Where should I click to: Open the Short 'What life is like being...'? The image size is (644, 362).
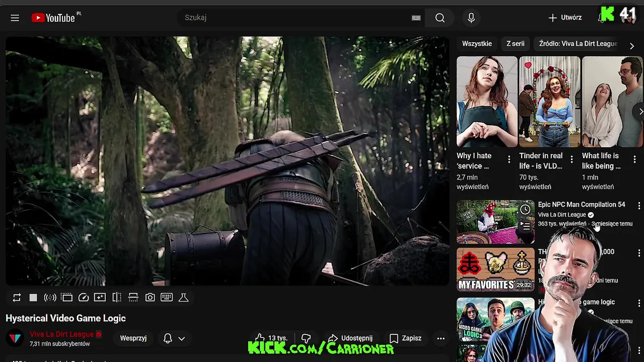612,102
